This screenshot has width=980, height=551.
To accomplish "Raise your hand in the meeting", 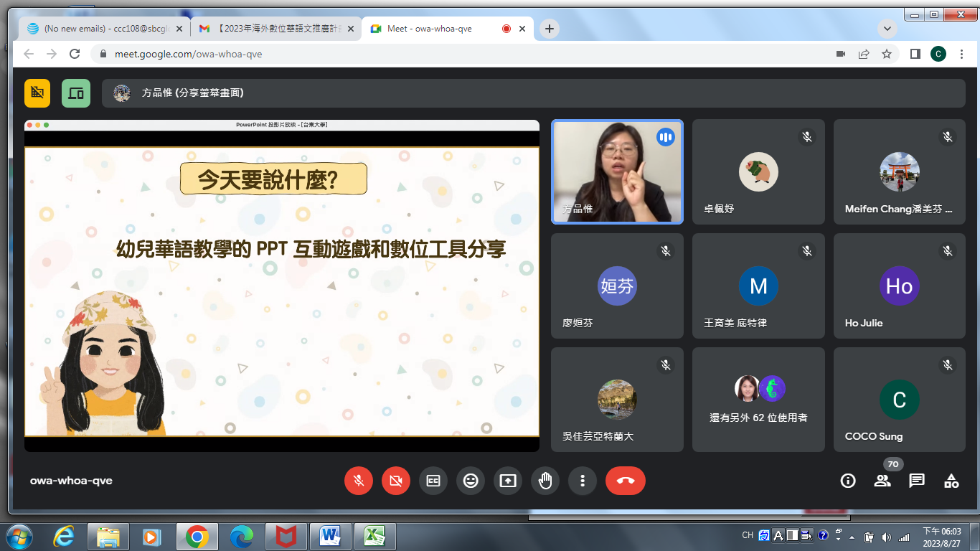I will (x=545, y=481).
